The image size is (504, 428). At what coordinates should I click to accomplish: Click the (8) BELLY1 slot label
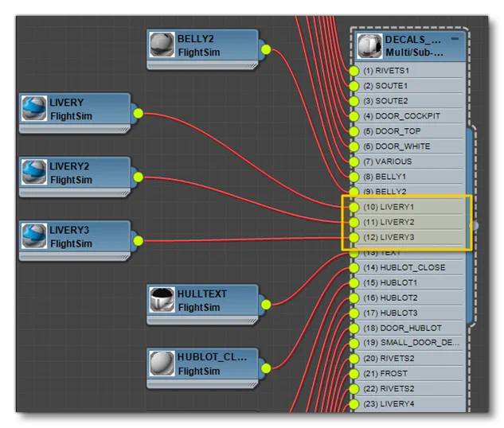click(385, 177)
